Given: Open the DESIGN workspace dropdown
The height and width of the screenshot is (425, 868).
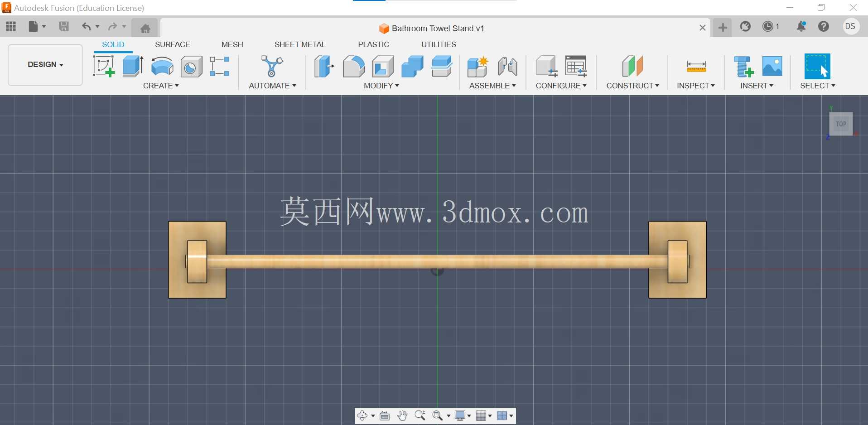Looking at the screenshot, I should 45,65.
